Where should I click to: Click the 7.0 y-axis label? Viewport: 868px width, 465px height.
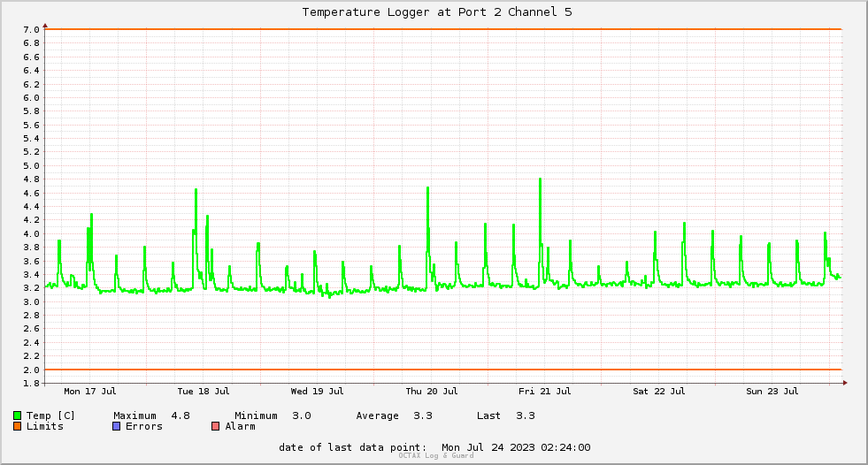pyautogui.click(x=32, y=30)
